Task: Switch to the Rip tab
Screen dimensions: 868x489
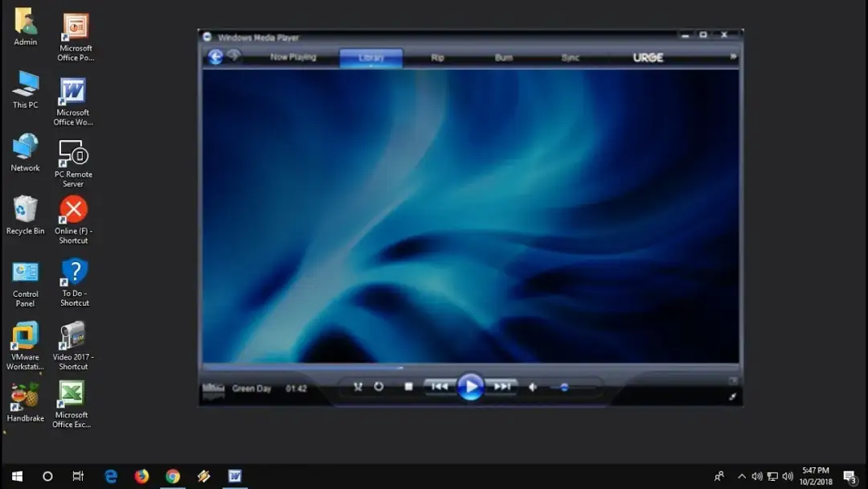Action: click(438, 57)
